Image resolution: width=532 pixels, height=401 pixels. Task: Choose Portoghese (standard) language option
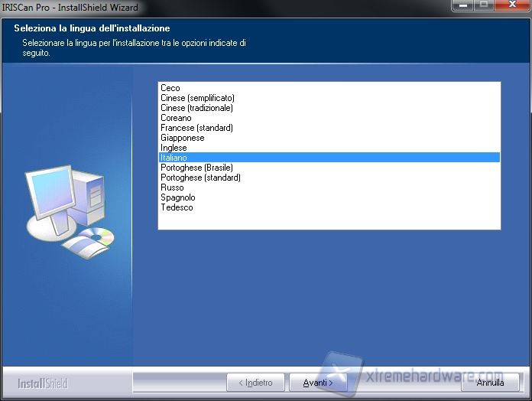(200, 178)
